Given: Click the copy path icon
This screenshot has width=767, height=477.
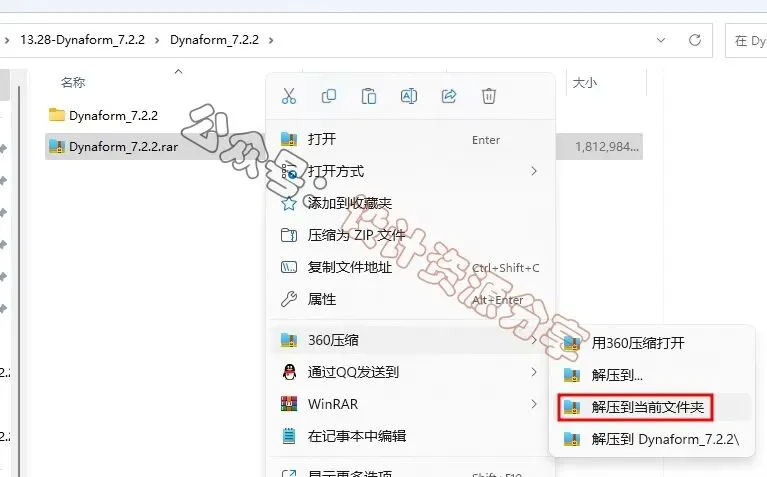Looking at the screenshot, I should click(289, 267).
